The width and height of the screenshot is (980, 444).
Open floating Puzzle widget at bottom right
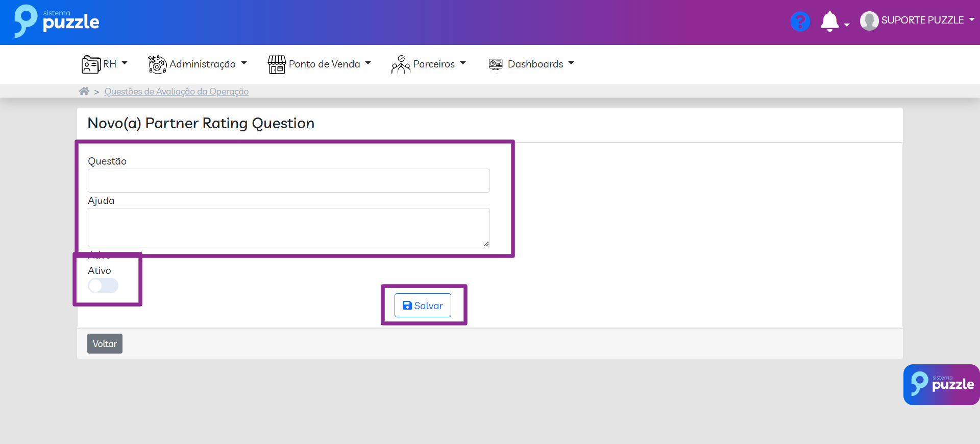tap(941, 385)
